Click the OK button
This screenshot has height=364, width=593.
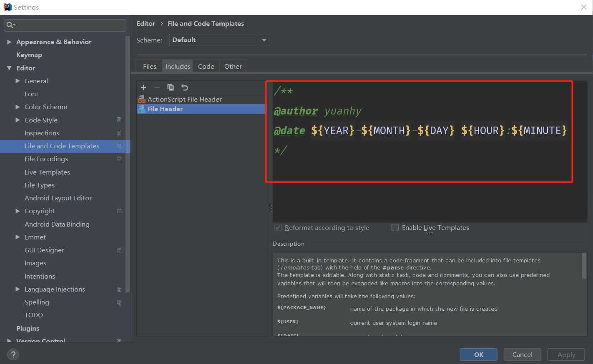click(478, 354)
